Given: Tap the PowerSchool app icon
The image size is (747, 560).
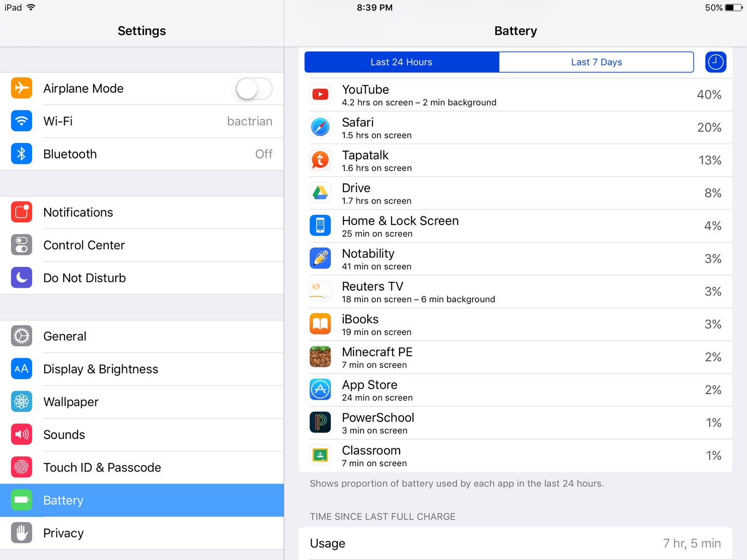Looking at the screenshot, I should 320,422.
